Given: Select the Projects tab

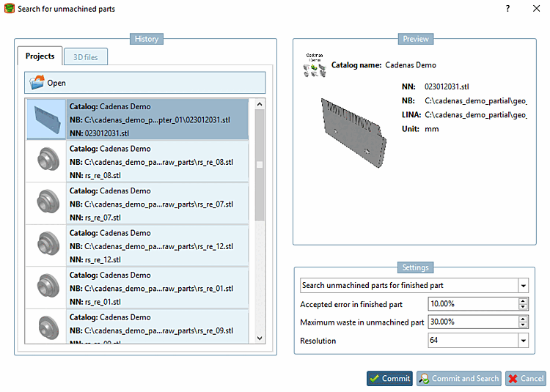Looking at the screenshot, I should (40, 56).
